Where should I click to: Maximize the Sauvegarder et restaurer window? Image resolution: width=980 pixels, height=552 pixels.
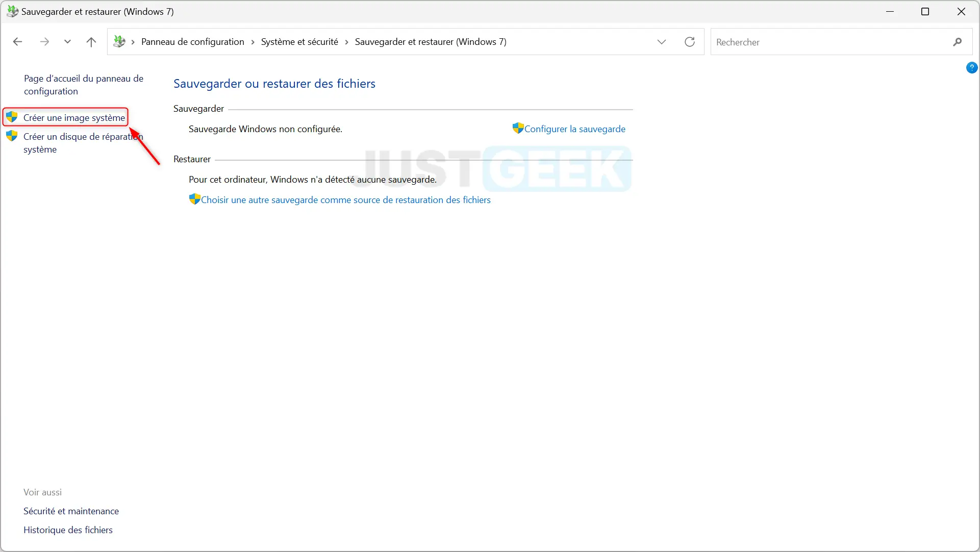click(925, 11)
